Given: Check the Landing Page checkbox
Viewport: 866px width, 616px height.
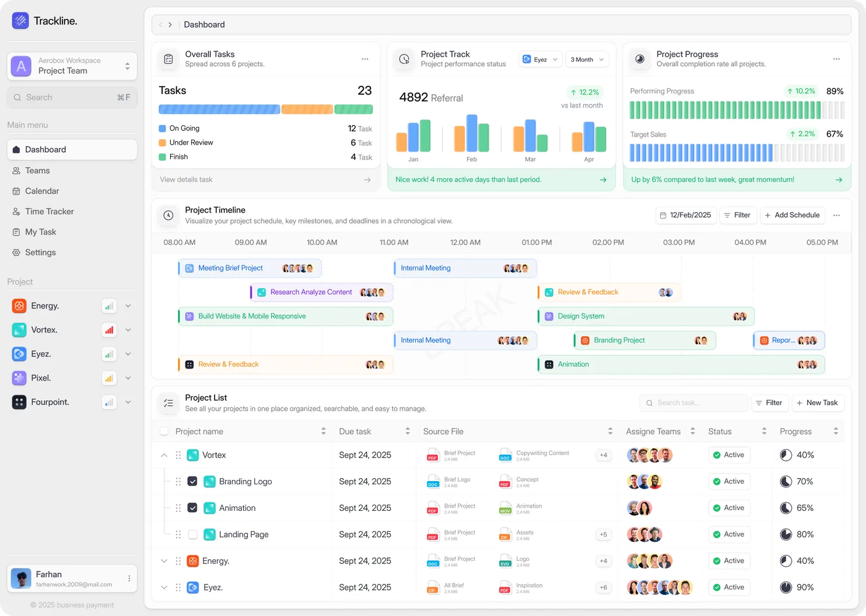Looking at the screenshot, I should [192, 535].
